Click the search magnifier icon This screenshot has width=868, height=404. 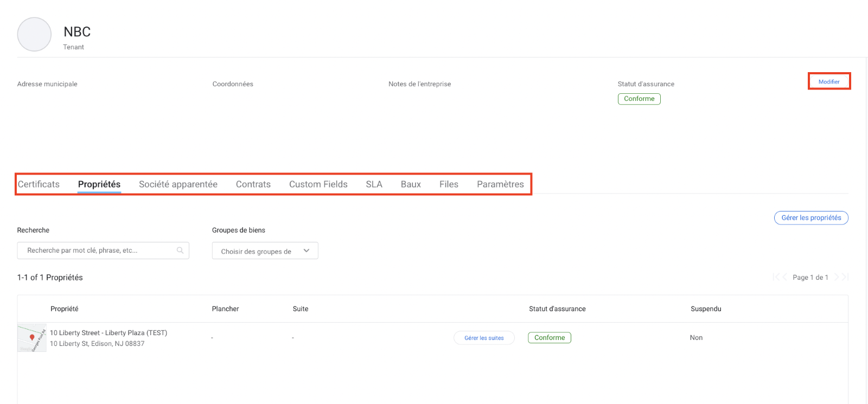pyautogui.click(x=180, y=251)
